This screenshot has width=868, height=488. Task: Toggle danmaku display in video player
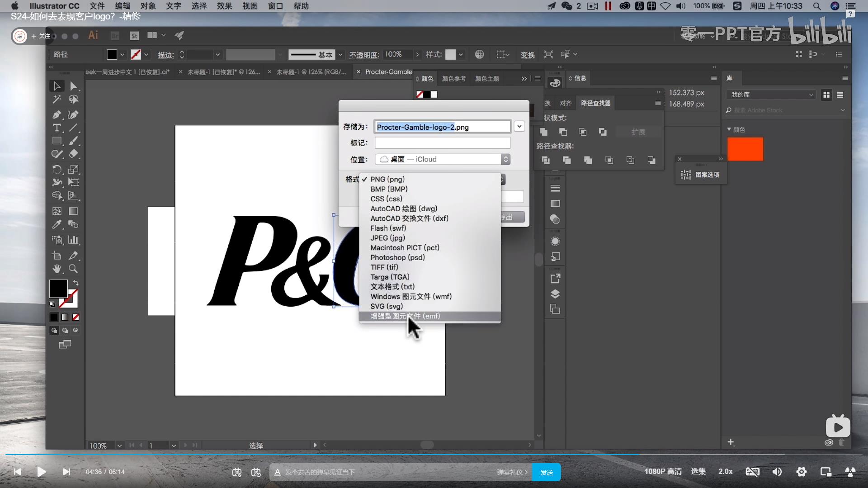(x=237, y=472)
